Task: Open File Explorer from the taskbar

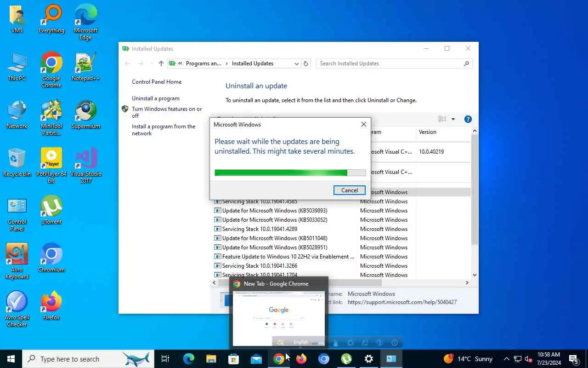Action: click(x=211, y=359)
